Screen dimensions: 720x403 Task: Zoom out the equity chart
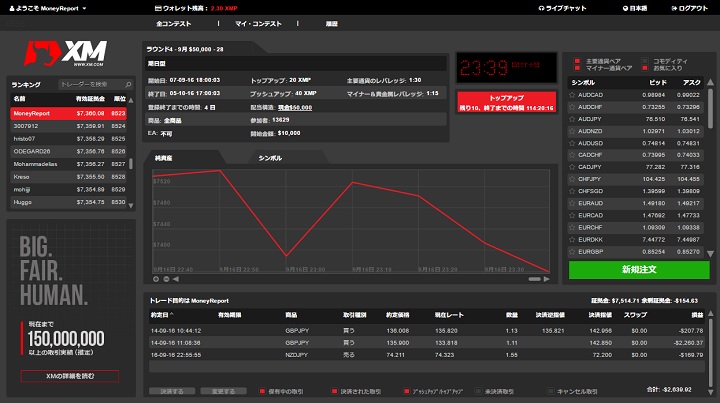click(x=166, y=279)
